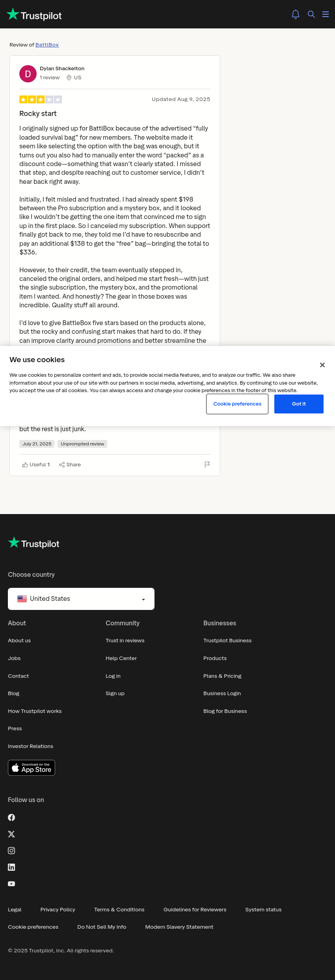
Task: Open the BattlBox company link
Action: click(47, 45)
